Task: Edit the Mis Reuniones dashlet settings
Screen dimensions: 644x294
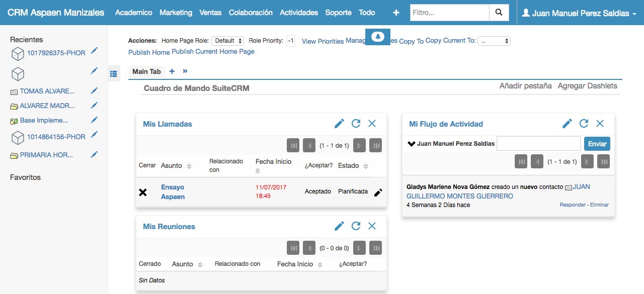Action: coord(339,226)
